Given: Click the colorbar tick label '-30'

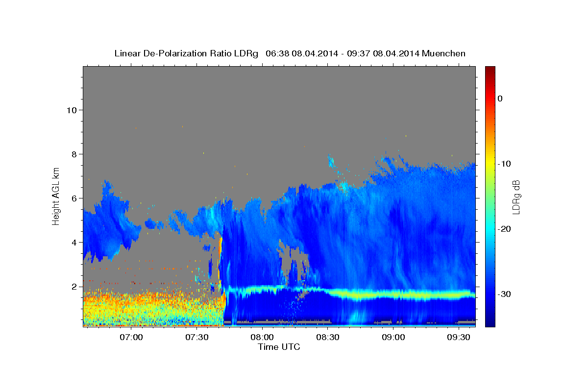Looking at the screenshot, I should click(504, 294).
